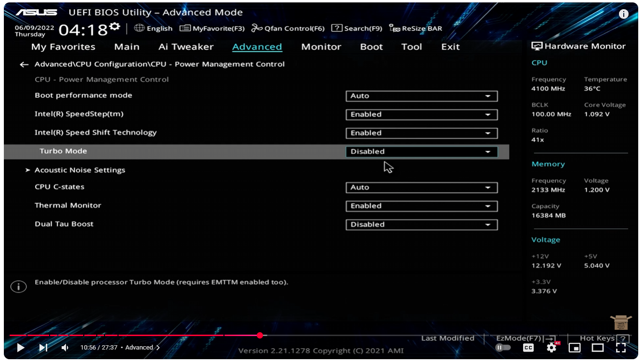This screenshot has height=364, width=644.
Task: Switch to miniplayer mode
Action: pyautogui.click(x=575, y=347)
